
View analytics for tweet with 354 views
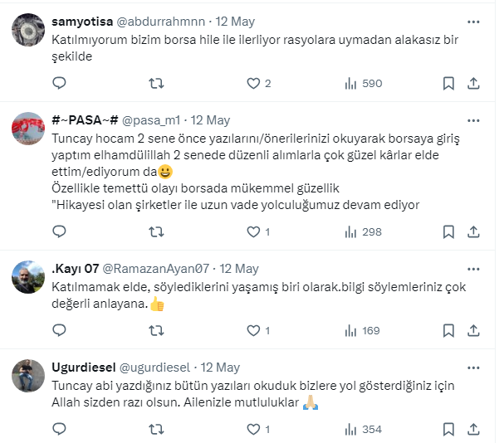click(362, 429)
